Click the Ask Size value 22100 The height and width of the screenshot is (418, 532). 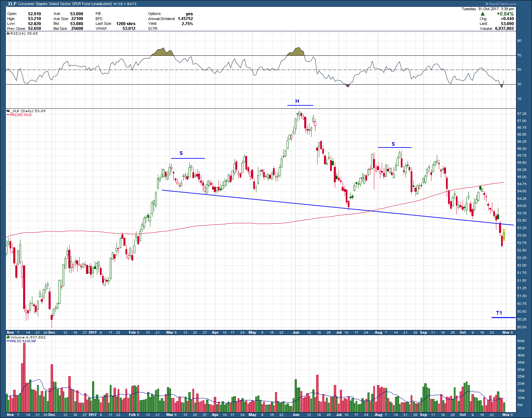77,19
